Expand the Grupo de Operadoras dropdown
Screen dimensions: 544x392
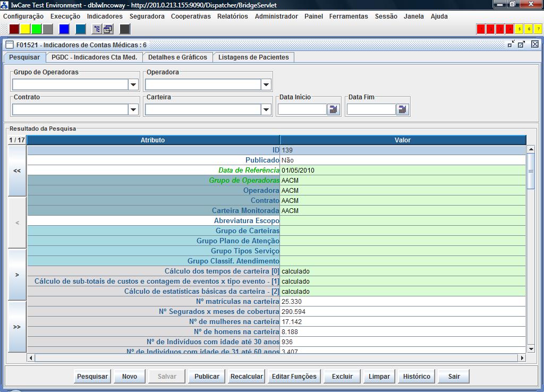133,84
